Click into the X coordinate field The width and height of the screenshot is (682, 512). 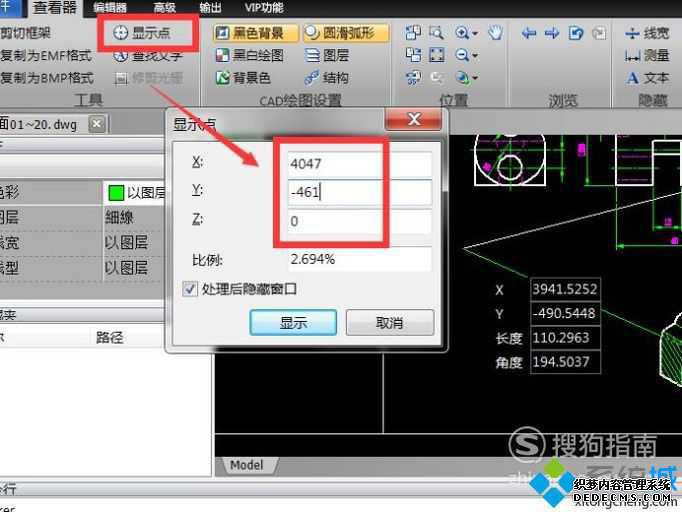[x=359, y=164]
